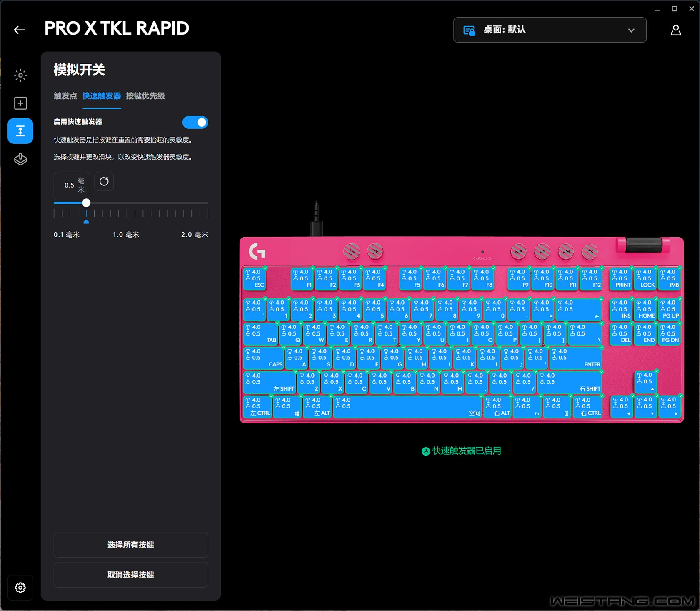Select the Windows logo key
This screenshot has height=611, width=700.
coord(287,407)
